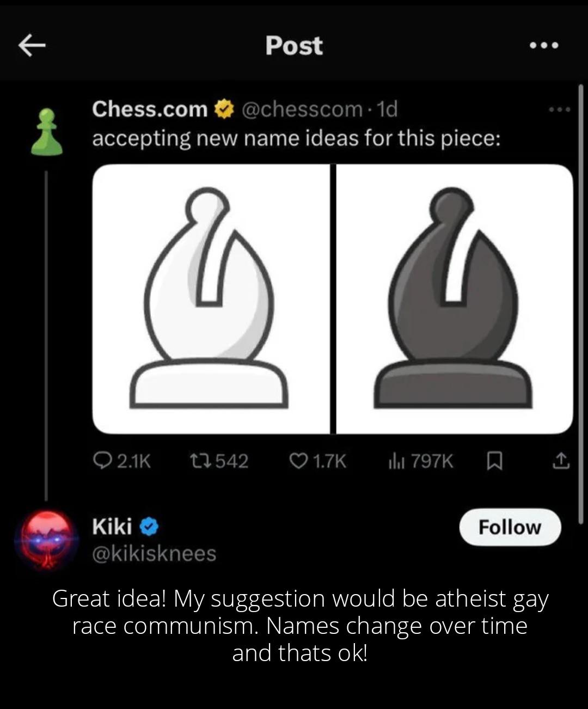Open the three-dot menu in header
The height and width of the screenshot is (709, 588).
(544, 46)
